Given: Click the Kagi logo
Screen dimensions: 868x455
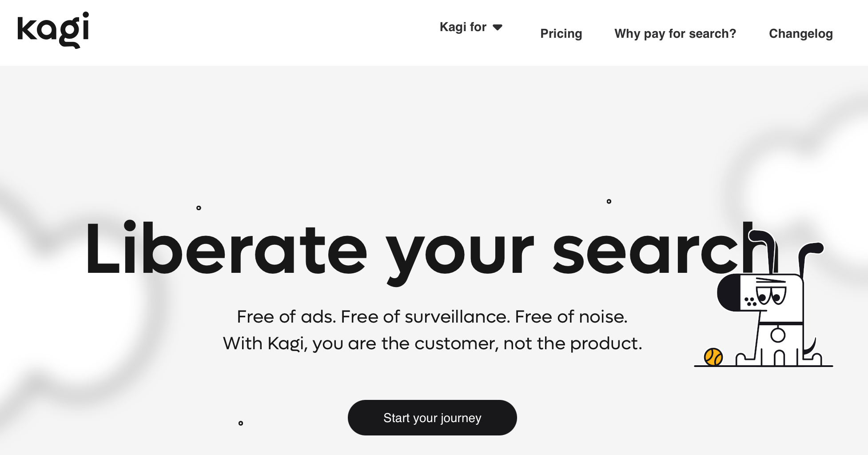Looking at the screenshot, I should (53, 30).
